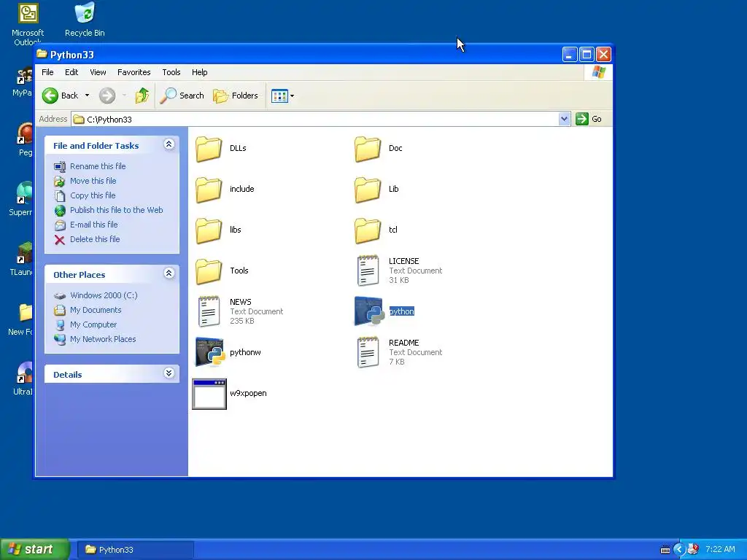The image size is (747, 560).
Task: Click the address bar path field
Action: (315, 119)
